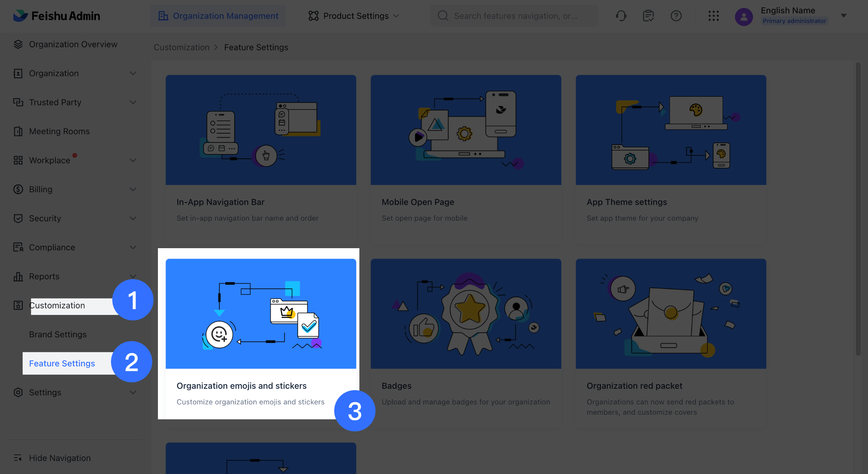The image size is (868, 474).
Task: Open the support headset icon
Action: pyautogui.click(x=621, y=15)
